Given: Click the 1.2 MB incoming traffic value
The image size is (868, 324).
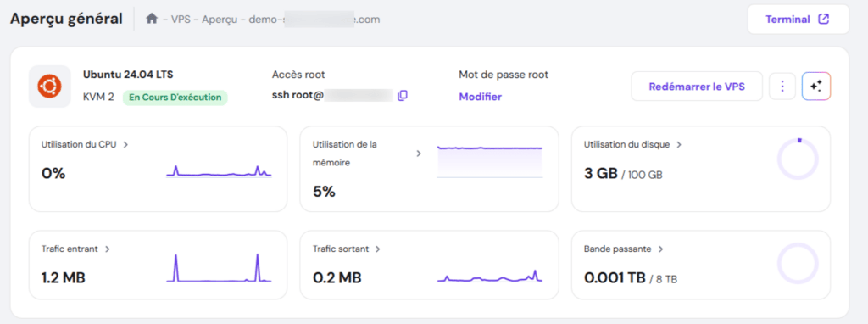Looking at the screenshot, I should (x=64, y=278).
